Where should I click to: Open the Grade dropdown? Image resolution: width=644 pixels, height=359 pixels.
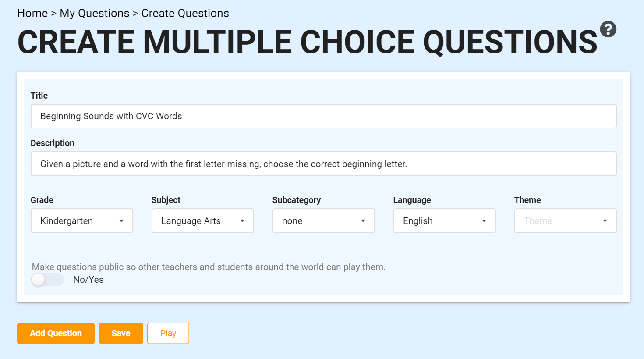(81, 220)
